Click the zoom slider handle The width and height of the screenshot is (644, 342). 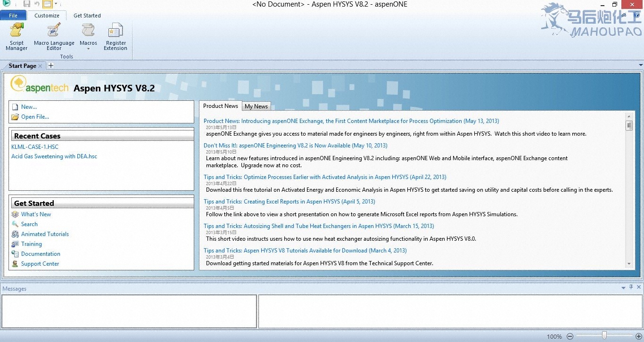point(604,336)
